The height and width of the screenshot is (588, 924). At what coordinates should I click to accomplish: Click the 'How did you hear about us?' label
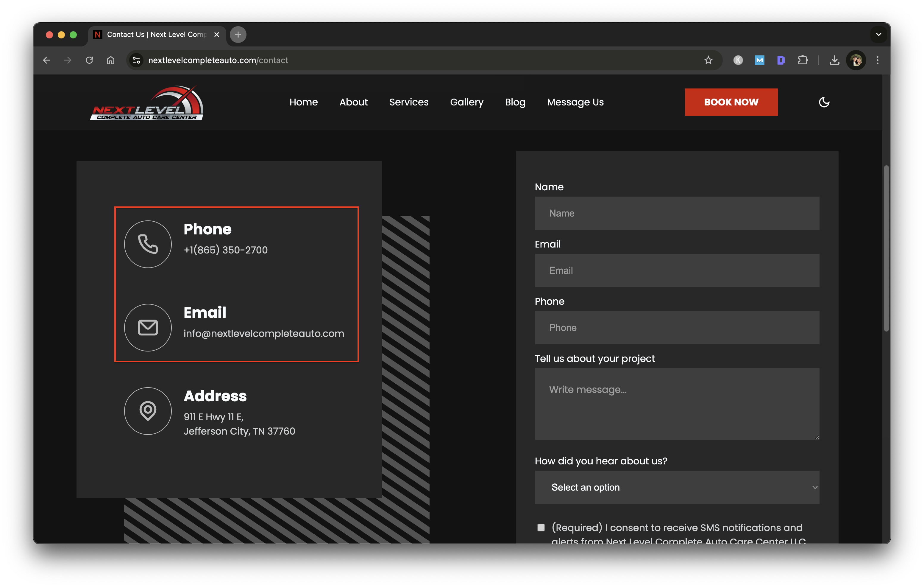pyautogui.click(x=601, y=461)
